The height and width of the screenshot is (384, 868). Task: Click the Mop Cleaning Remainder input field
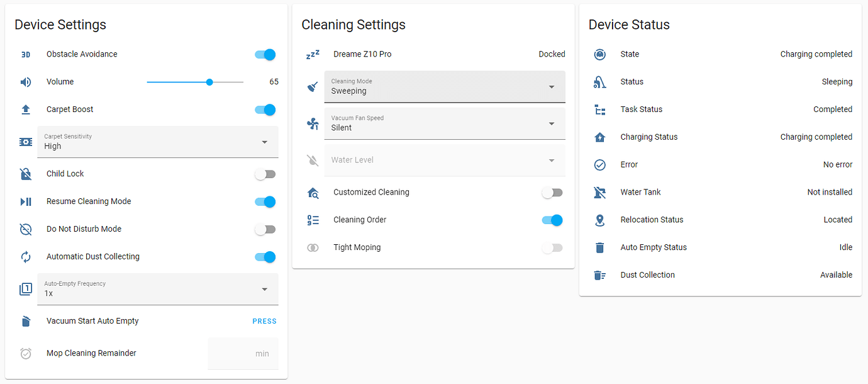[x=243, y=353]
